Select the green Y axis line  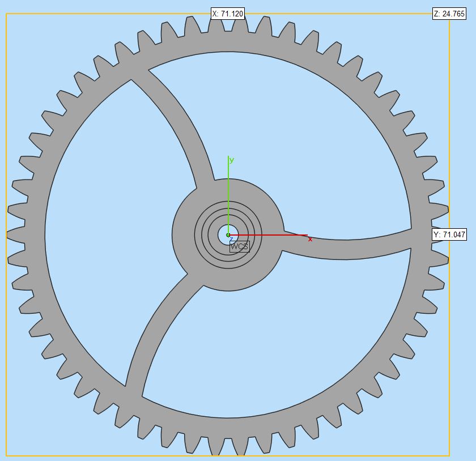click(228, 194)
